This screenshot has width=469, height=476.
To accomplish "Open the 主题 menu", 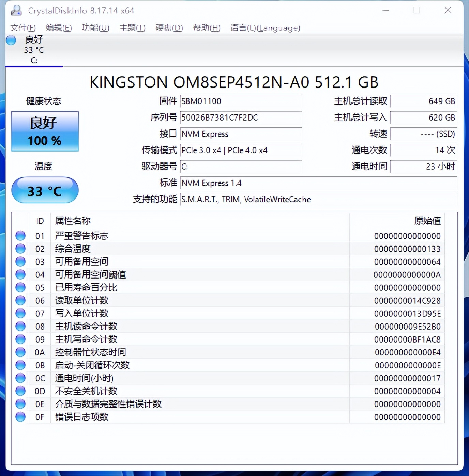I will click(x=132, y=28).
